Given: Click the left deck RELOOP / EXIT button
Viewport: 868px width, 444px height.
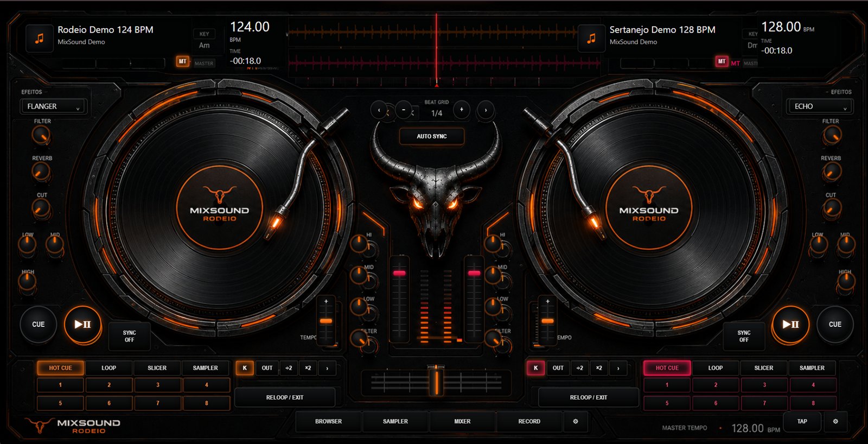Looking at the screenshot, I should pyautogui.click(x=285, y=397).
